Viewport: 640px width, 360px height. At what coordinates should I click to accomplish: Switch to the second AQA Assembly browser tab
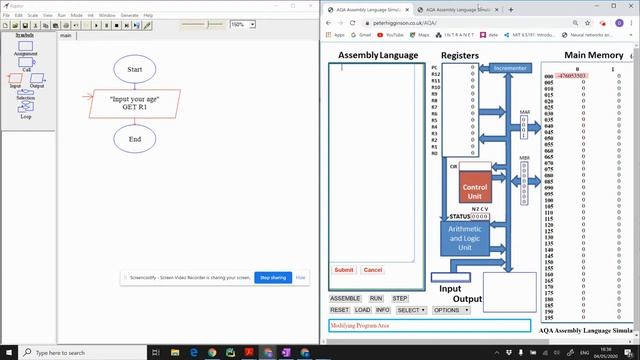coord(458,9)
